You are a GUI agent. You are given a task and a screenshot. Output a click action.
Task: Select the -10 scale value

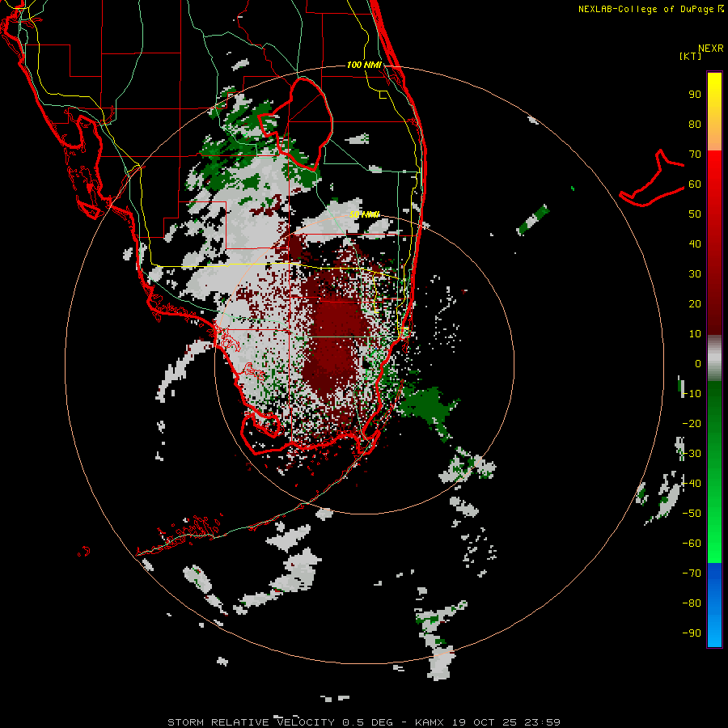pos(692,394)
